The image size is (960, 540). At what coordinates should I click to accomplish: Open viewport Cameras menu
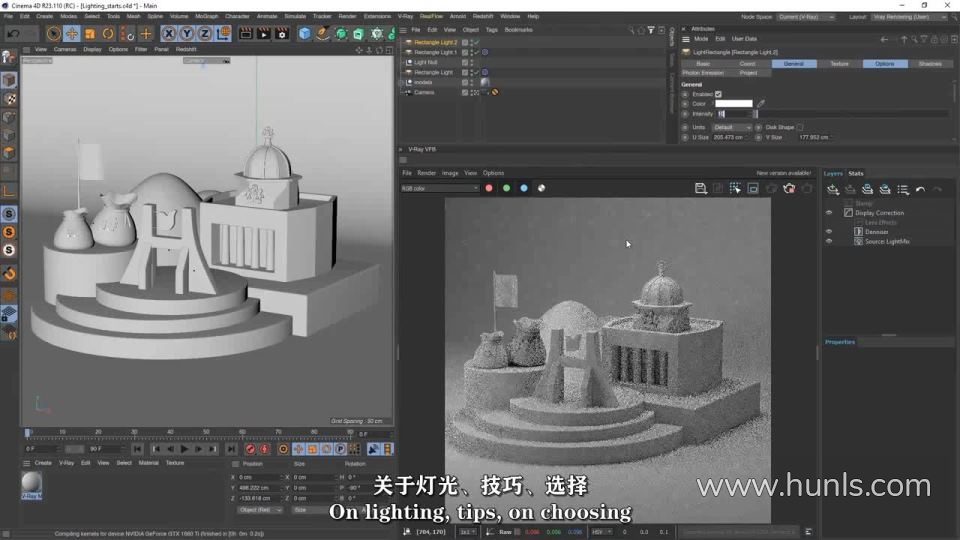pos(65,50)
